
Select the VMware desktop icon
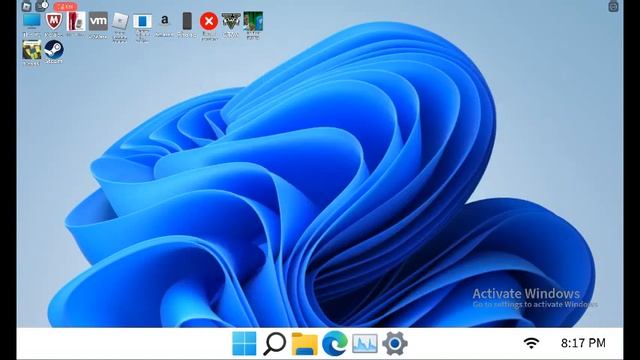(98, 21)
